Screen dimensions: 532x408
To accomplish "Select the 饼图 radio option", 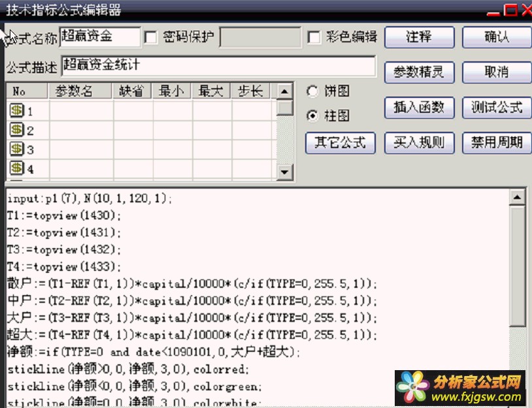I will 312,91.
